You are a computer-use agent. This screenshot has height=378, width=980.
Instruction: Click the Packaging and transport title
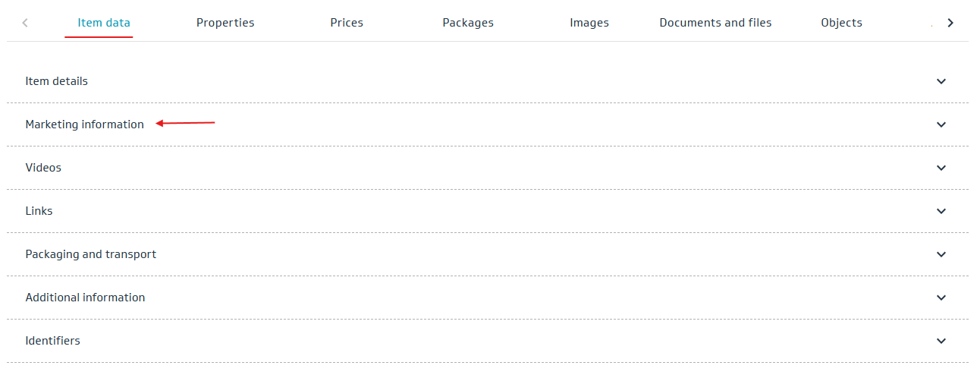coord(90,254)
